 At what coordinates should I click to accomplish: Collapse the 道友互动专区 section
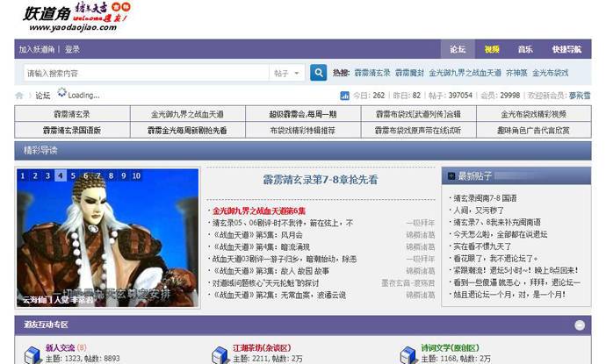(x=580, y=325)
